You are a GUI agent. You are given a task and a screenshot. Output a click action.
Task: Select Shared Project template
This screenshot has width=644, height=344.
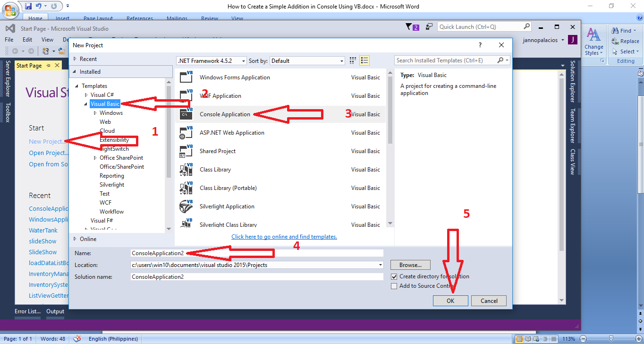pyautogui.click(x=280, y=151)
